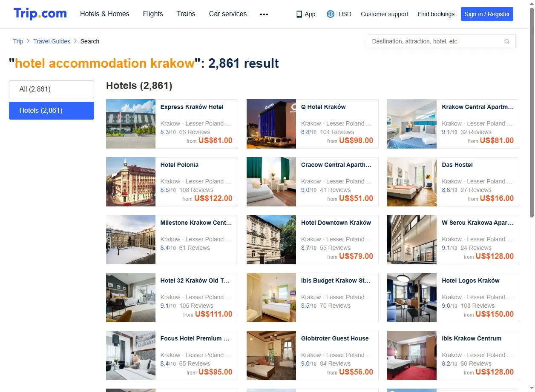The height and width of the screenshot is (392, 535).
Task: Open Hotel Downtown Kraków photo
Action: pos(271,240)
